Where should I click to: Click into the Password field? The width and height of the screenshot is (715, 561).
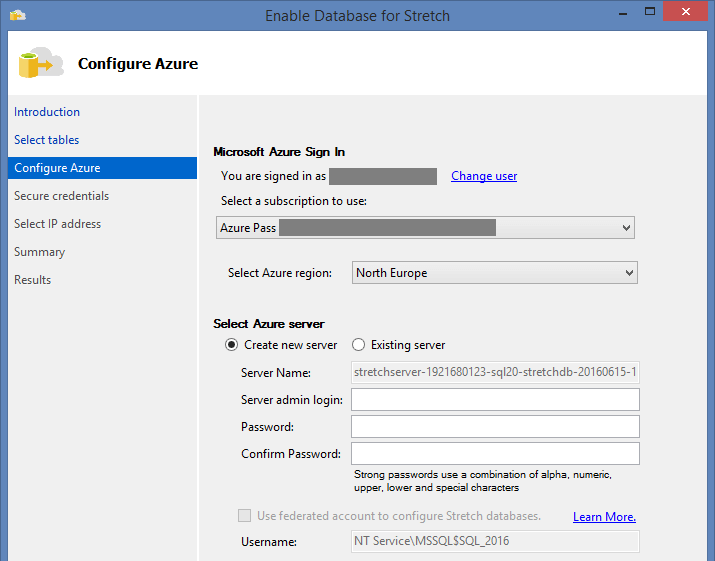(x=495, y=427)
